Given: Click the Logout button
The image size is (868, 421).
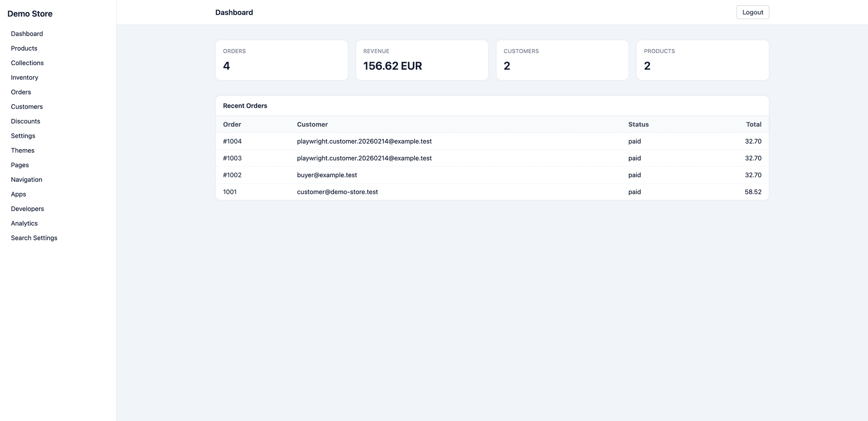Looking at the screenshot, I should 752,12.
